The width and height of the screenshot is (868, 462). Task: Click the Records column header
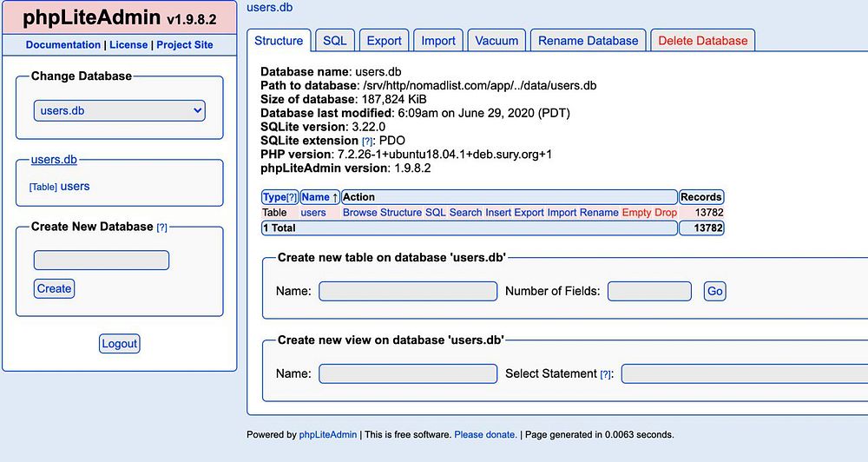coord(700,196)
